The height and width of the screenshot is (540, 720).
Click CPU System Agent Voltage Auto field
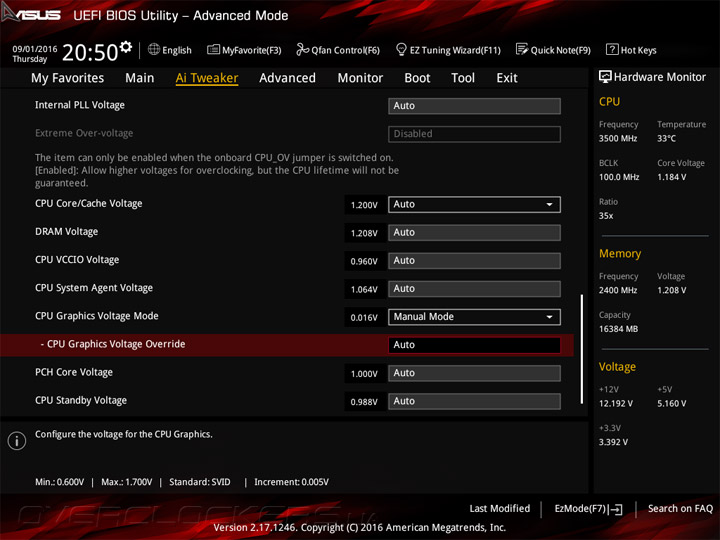(474, 289)
